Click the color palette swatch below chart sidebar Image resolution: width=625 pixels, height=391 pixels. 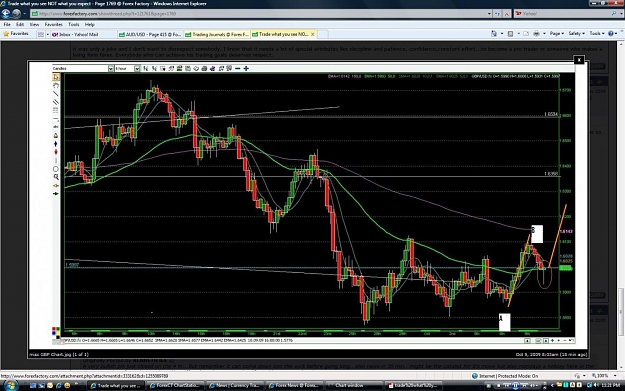pos(56,332)
